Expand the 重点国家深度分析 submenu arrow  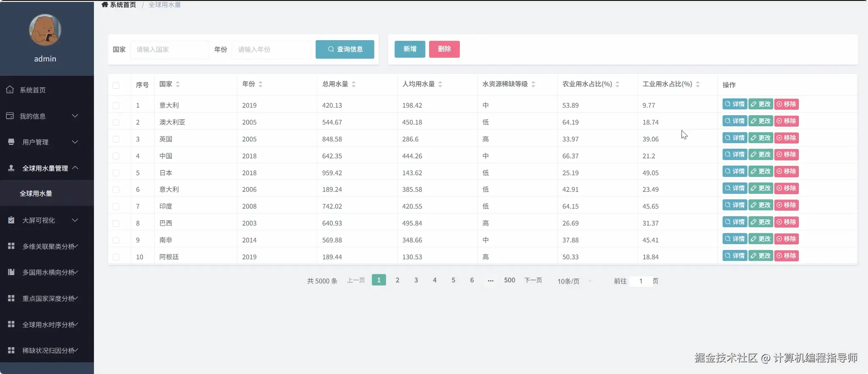pos(76,298)
